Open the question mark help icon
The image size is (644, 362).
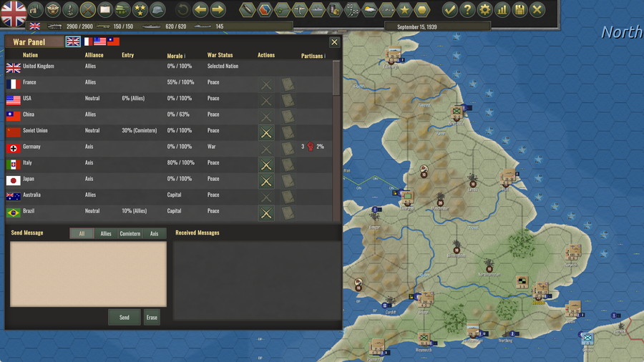click(467, 10)
